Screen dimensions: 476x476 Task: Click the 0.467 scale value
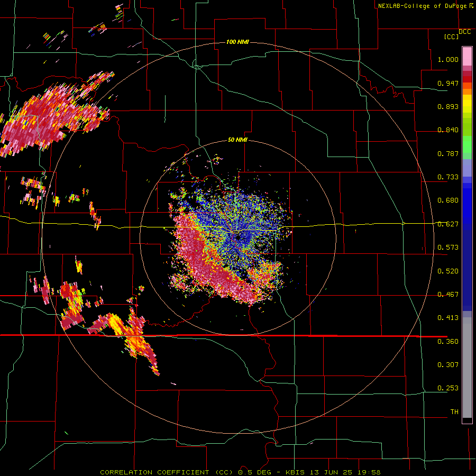[x=448, y=295]
